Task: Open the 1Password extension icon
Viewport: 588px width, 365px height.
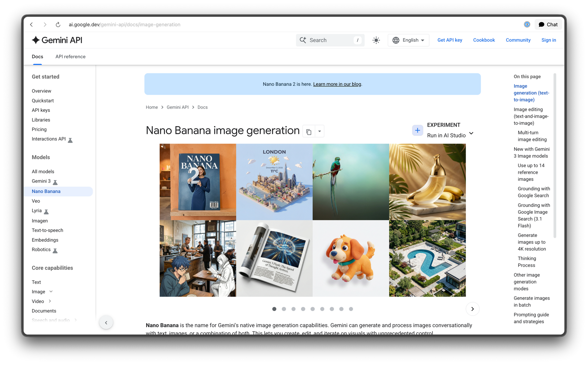Action: click(x=527, y=25)
